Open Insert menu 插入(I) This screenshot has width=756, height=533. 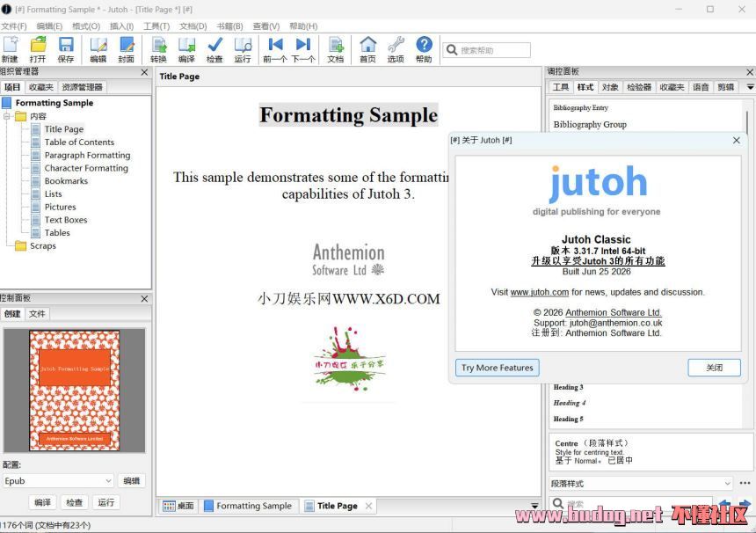tap(121, 26)
